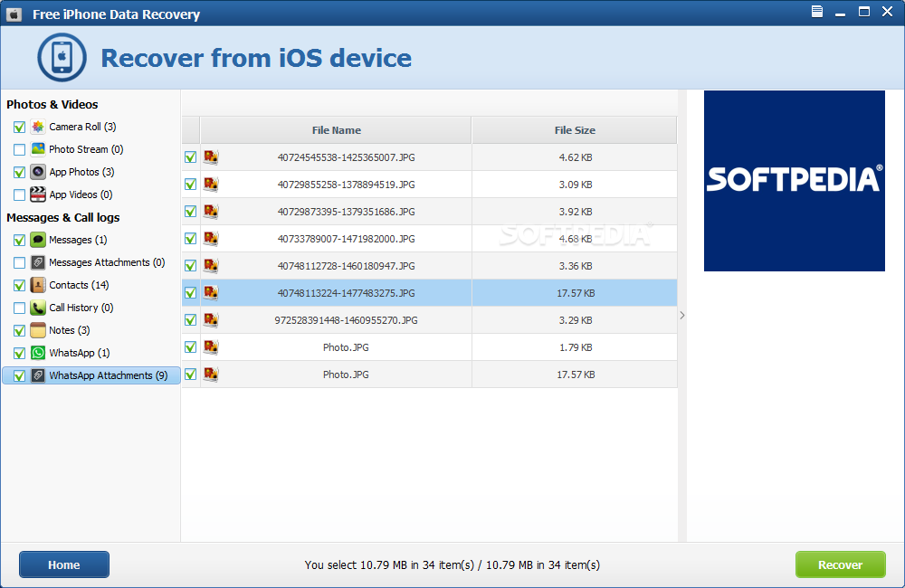
Task: Click the 3.92 KB file size cell
Action: (575, 211)
